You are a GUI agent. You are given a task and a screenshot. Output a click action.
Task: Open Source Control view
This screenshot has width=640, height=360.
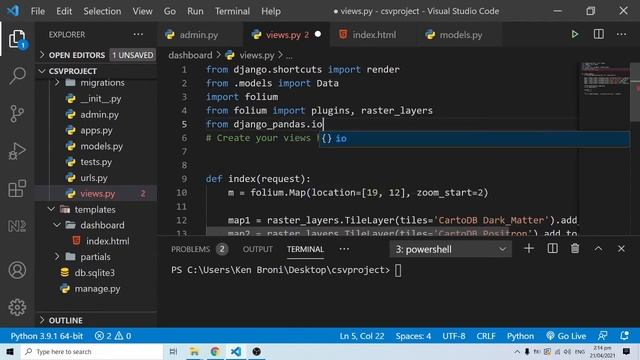pyautogui.click(x=17, y=114)
